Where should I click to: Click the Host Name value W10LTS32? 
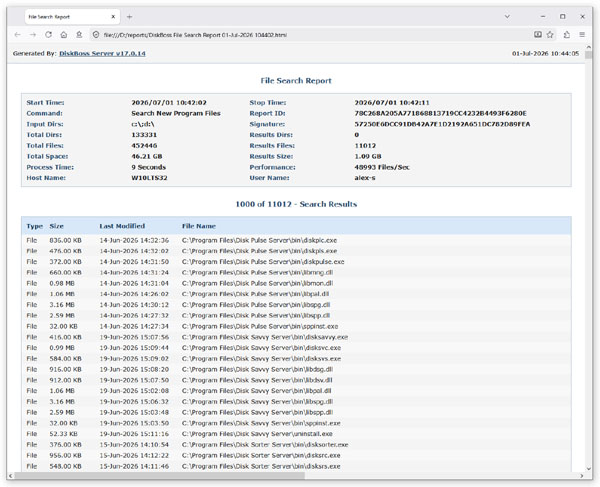click(149, 178)
